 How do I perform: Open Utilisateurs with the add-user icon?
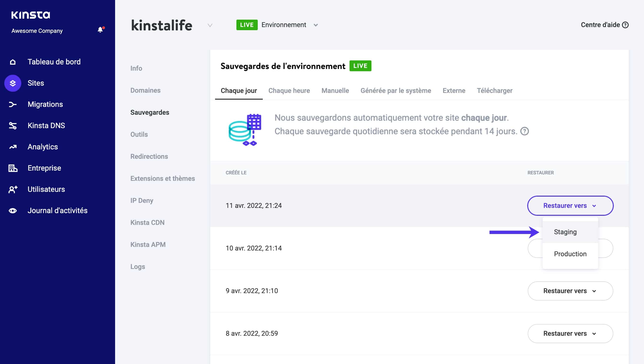coord(12,189)
